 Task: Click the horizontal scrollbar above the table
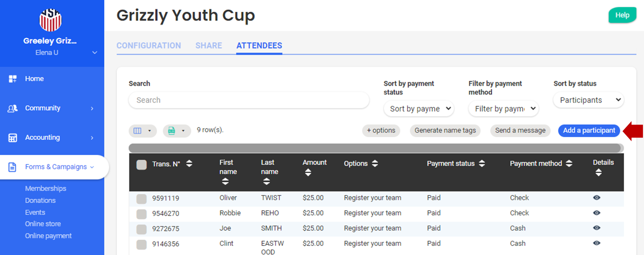tap(374, 148)
